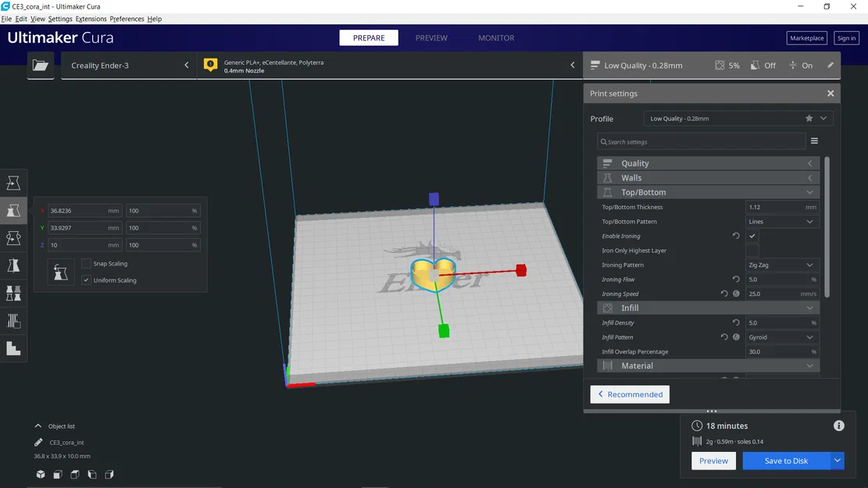This screenshot has height=488, width=868.
Task: Switch to the PREVIEW stage
Action: pyautogui.click(x=431, y=37)
